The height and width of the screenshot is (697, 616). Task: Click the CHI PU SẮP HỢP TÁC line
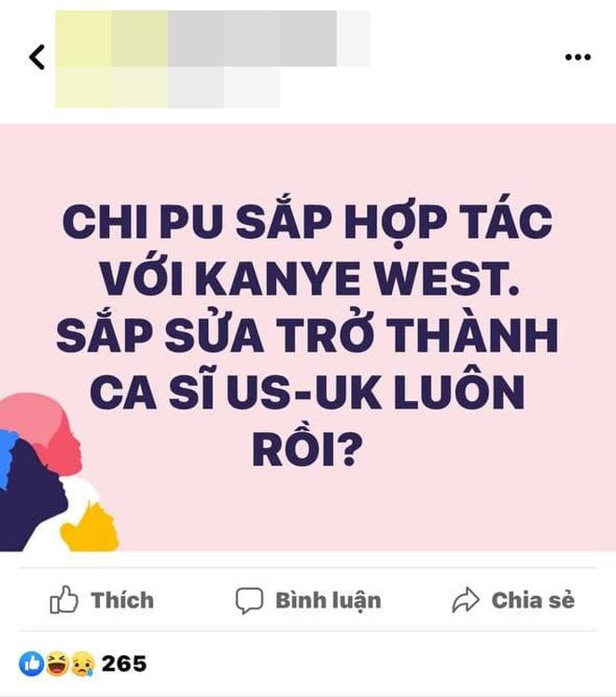pyautogui.click(x=308, y=220)
